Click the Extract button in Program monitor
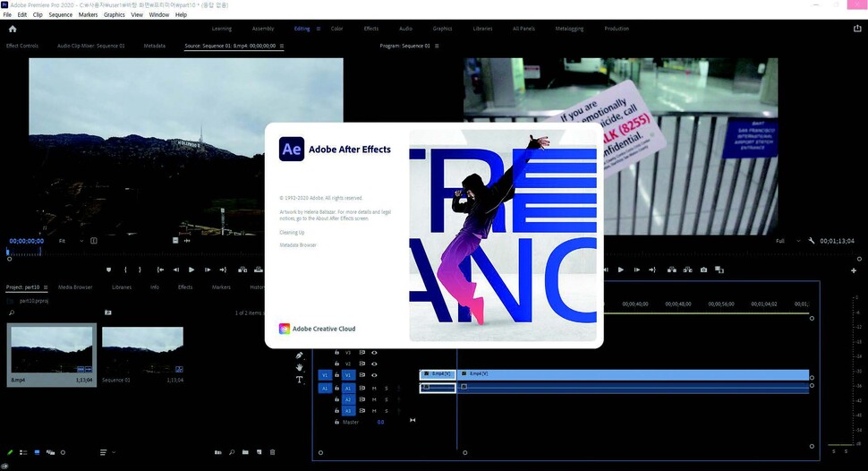This screenshot has height=471, width=868. (x=687, y=270)
